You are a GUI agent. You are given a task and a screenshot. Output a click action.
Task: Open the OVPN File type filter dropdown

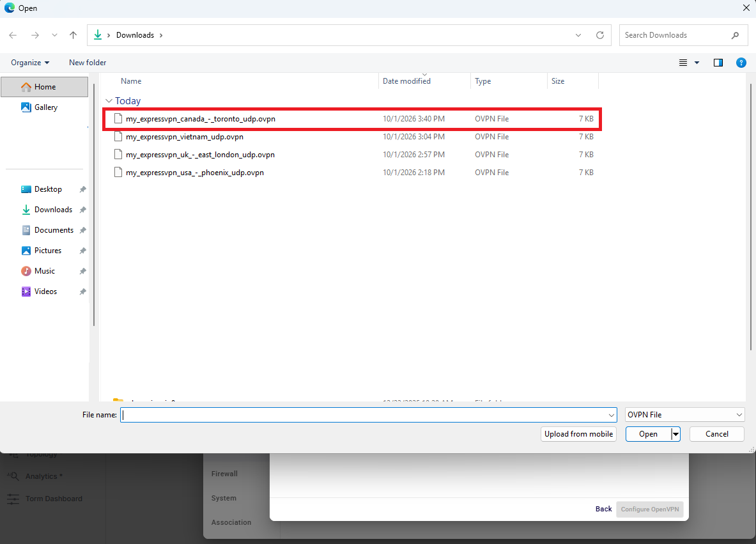click(x=684, y=415)
